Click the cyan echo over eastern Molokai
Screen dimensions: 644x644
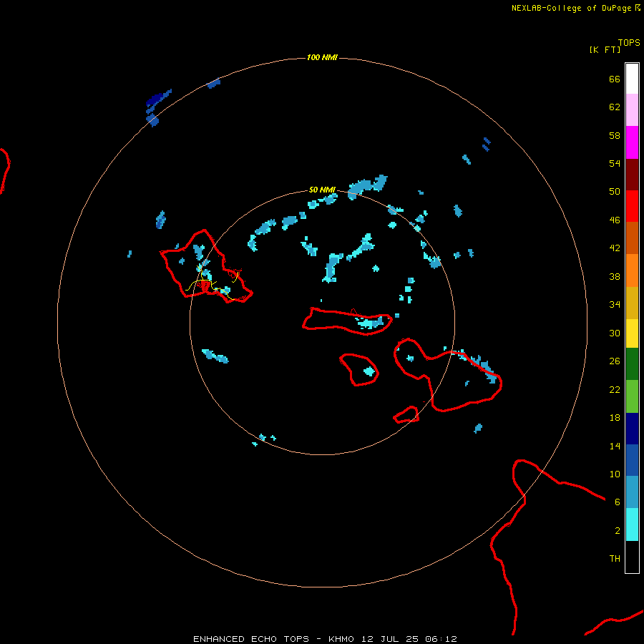[x=370, y=323]
